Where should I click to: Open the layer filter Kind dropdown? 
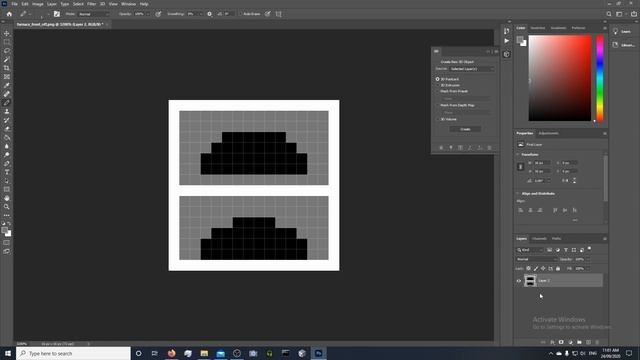[530, 250]
